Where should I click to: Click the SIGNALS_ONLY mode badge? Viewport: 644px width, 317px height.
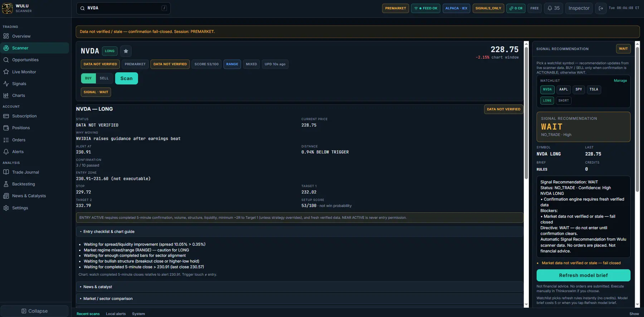pos(488,8)
